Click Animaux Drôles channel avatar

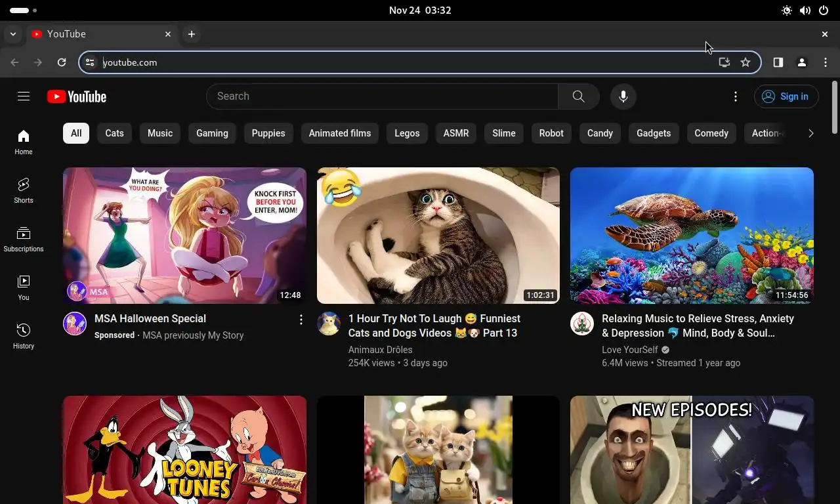click(329, 324)
